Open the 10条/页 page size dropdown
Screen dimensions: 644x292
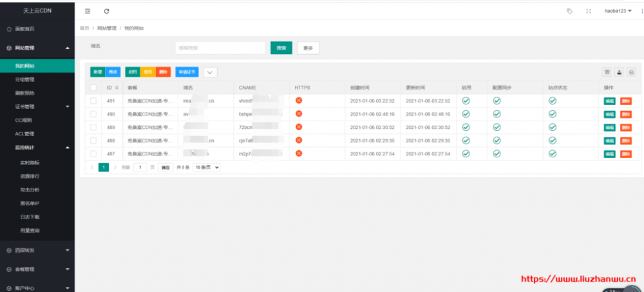(207, 167)
